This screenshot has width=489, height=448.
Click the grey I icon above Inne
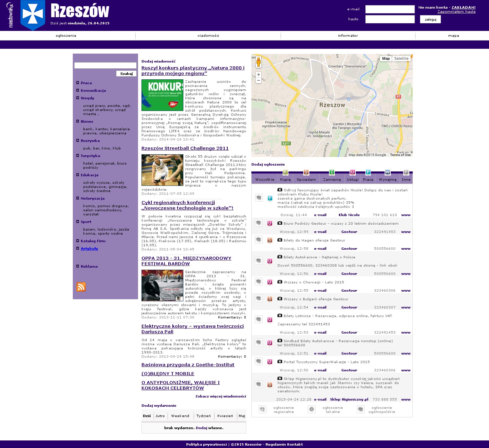pos(406,172)
